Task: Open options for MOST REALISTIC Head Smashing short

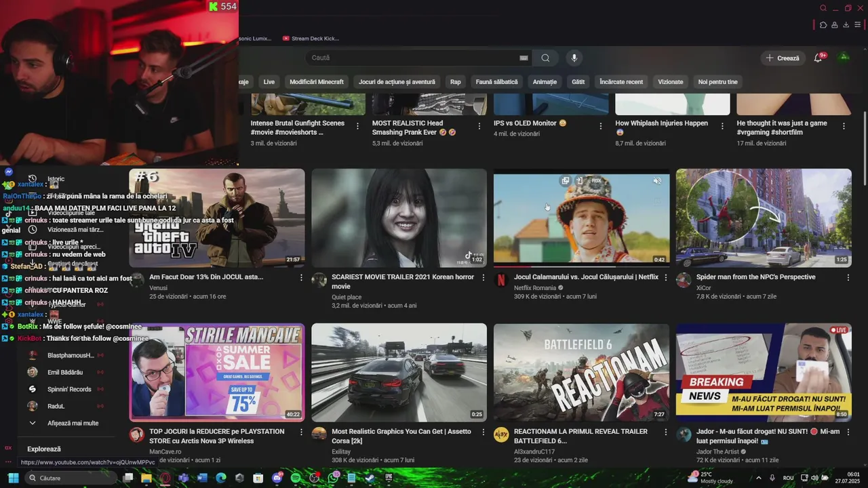Action: pos(479,126)
